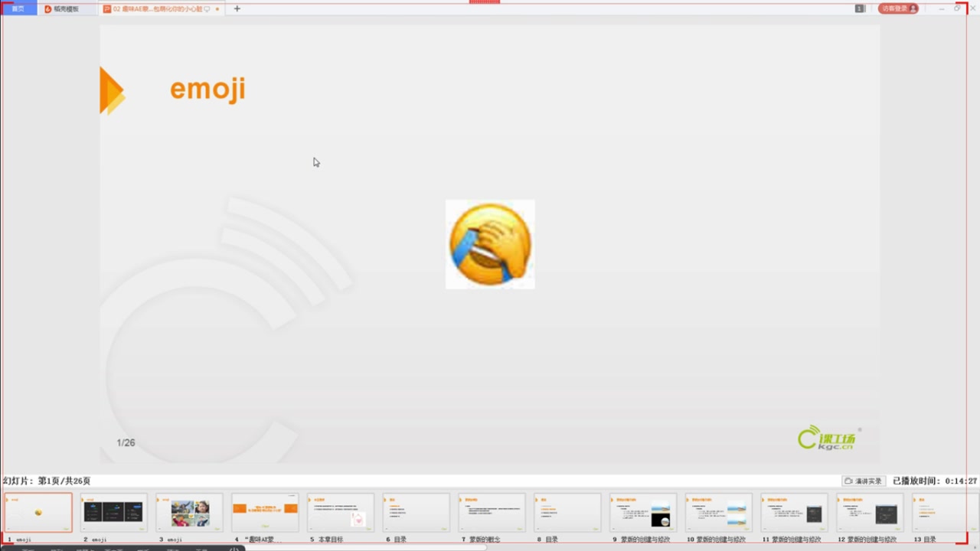The image size is (980, 551).
Task: Select slide 3 thumbnail with photo collage
Action: (x=189, y=512)
